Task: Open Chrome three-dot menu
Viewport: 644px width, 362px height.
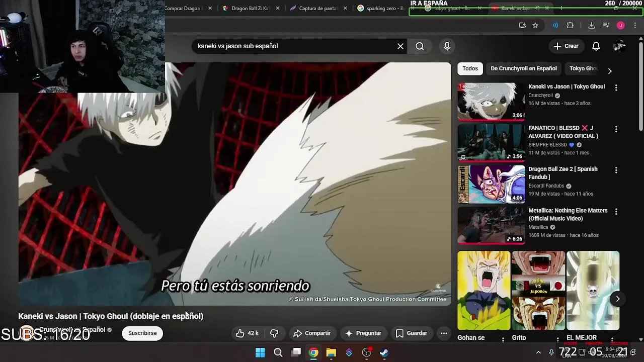Action: tap(635, 25)
